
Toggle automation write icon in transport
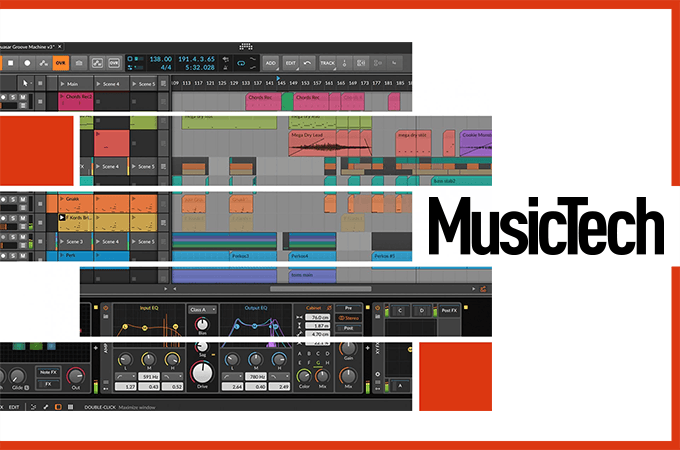pos(43,63)
